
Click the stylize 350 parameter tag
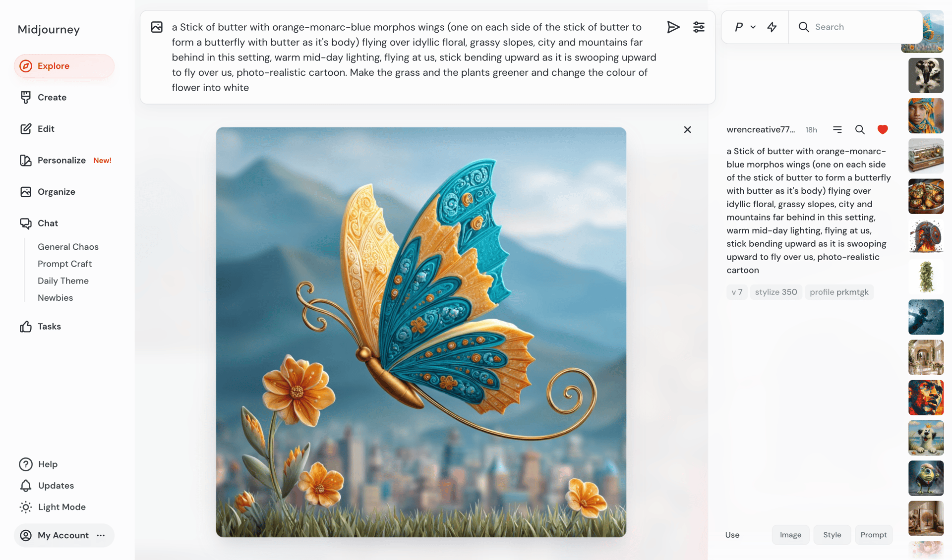[775, 292]
